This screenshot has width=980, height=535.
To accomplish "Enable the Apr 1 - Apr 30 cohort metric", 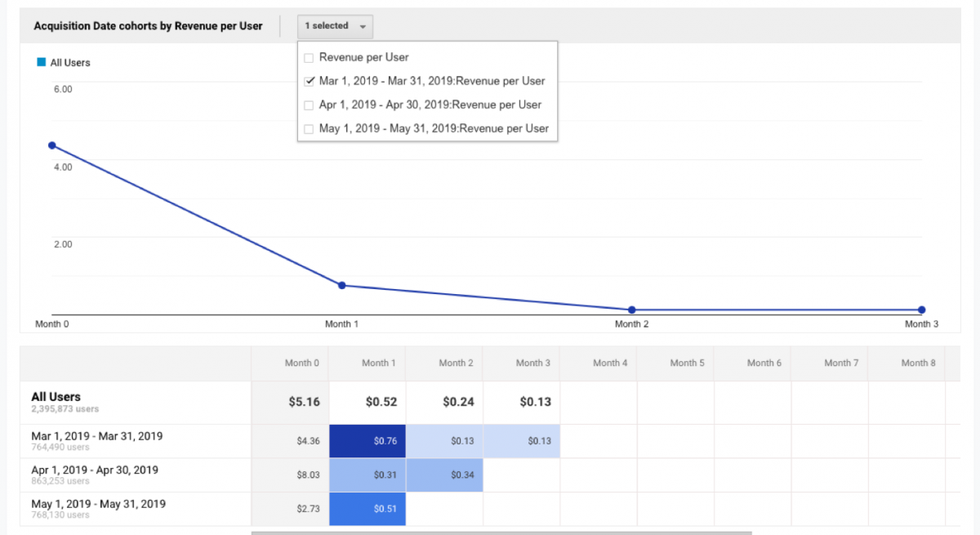I will tap(308, 105).
